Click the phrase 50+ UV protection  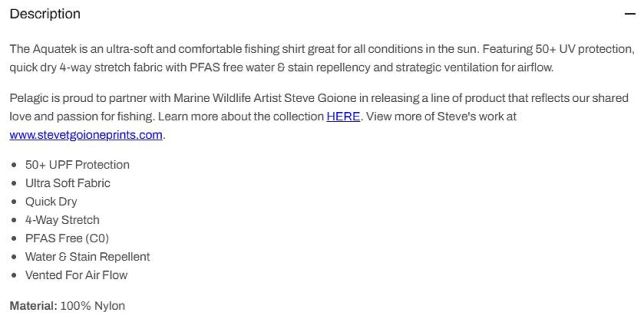click(x=584, y=49)
